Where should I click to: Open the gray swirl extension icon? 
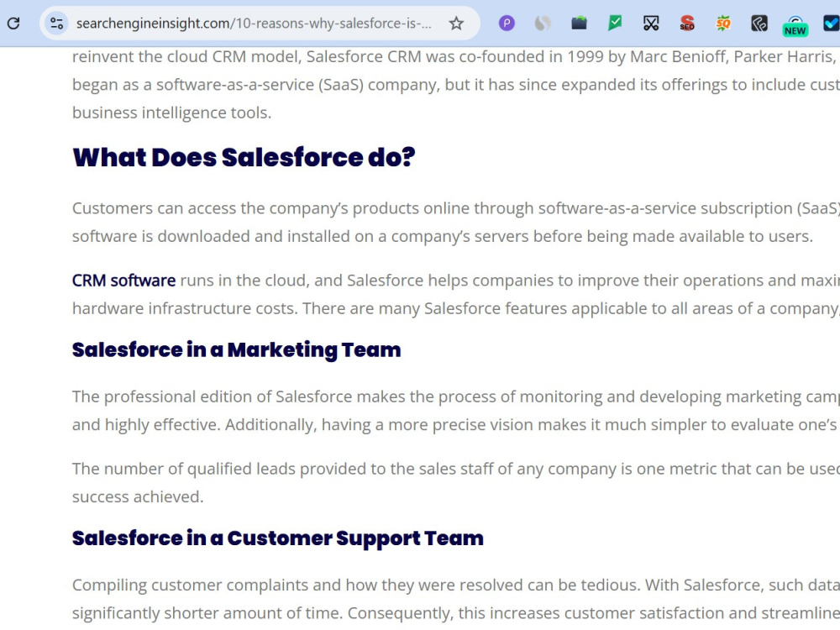click(543, 23)
